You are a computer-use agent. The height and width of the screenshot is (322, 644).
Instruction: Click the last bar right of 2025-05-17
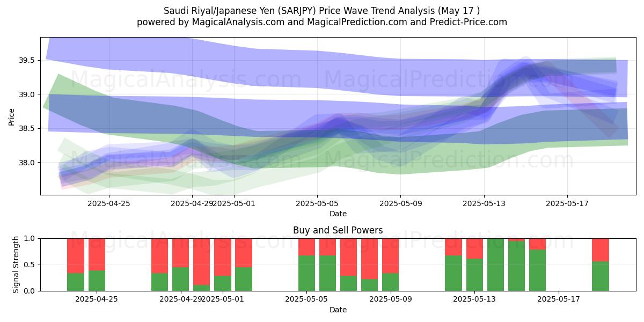pos(601,265)
